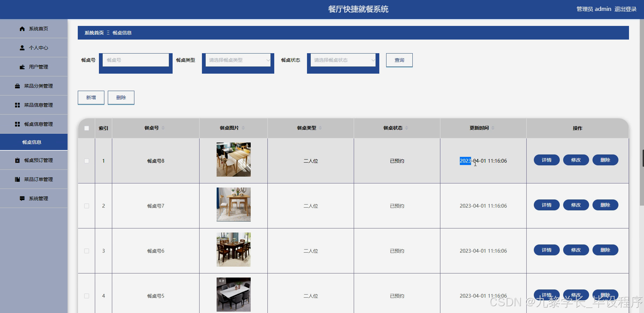Open the 餐桌状态 filter dropdown

click(343, 60)
